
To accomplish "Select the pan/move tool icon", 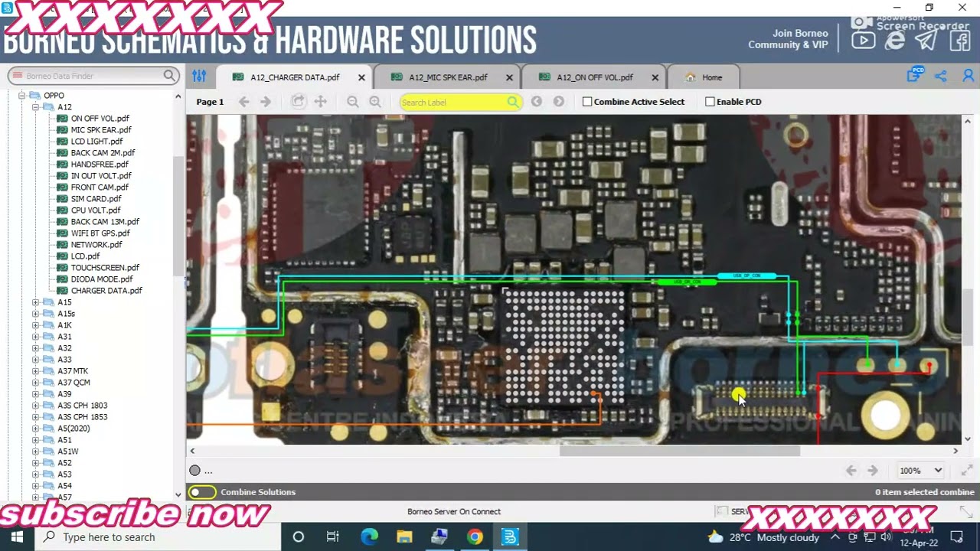I will [321, 102].
